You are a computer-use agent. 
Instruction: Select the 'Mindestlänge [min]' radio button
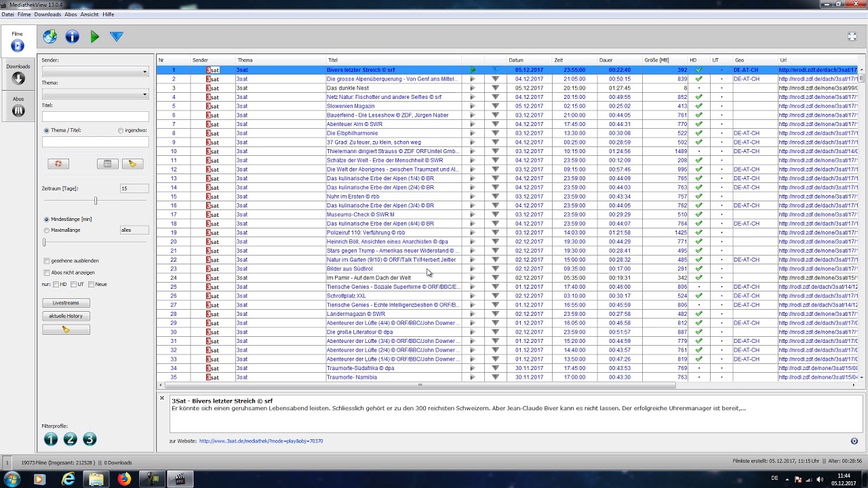47,220
